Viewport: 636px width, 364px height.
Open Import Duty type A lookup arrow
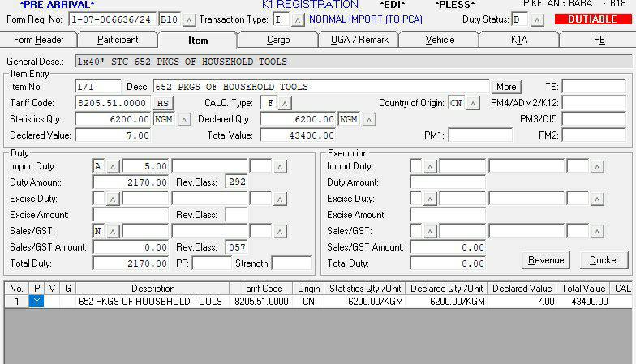[113, 166]
